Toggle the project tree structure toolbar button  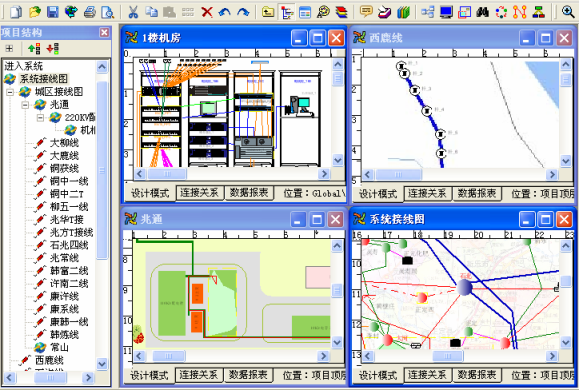(x=287, y=12)
